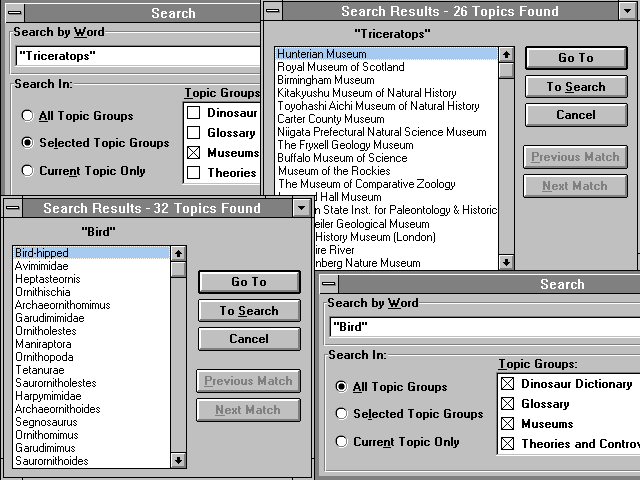Image resolution: width=640 pixels, height=480 pixels.
Task: Click Go To in Bird results window
Action: pyautogui.click(x=249, y=282)
